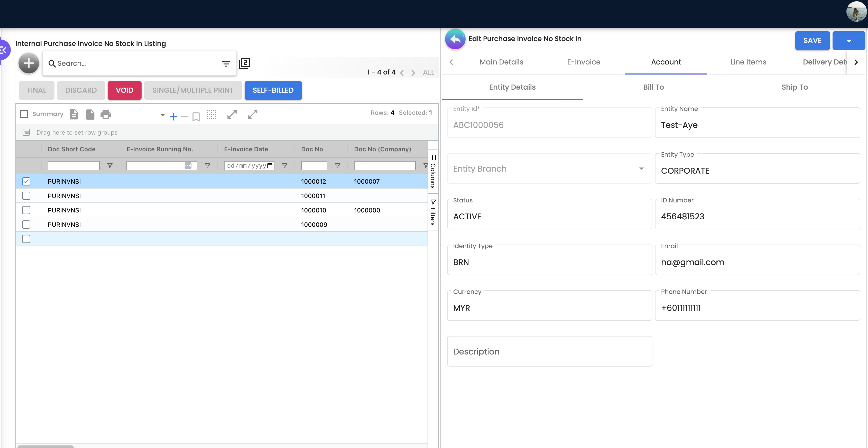The height and width of the screenshot is (448, 868).
Task: Toggle the left sidebar menu icon
Action: (x=3, y=50)
